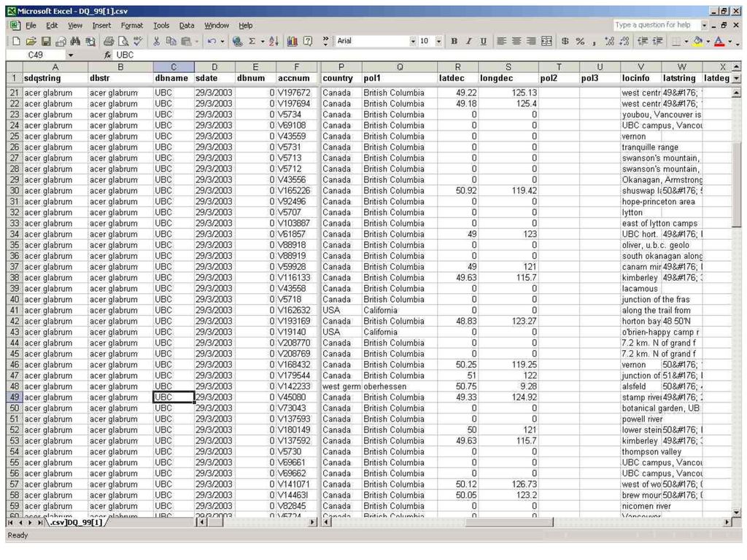Viewport: 747px width, 560px height.
Task: Align cell text right
Action: click(531, 42)
